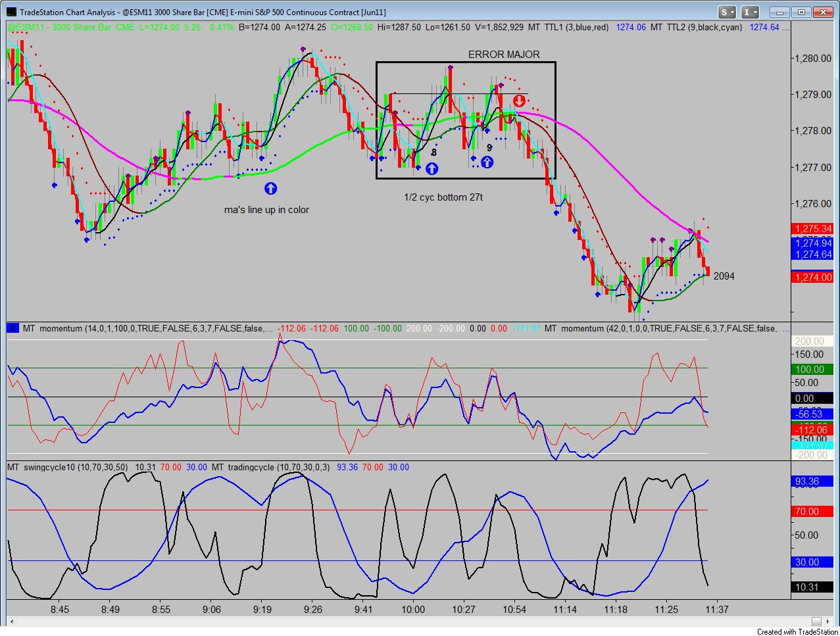Screen dimensions: 840x636
Task: Click the blue 93.36 tradingcycle value label
Action: (x=814, y=481)
